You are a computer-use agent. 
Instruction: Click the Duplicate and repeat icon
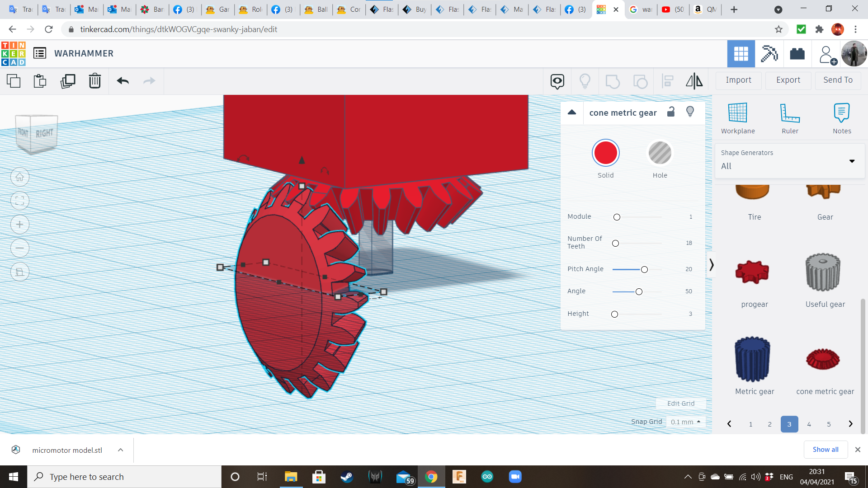pos(68,81)
